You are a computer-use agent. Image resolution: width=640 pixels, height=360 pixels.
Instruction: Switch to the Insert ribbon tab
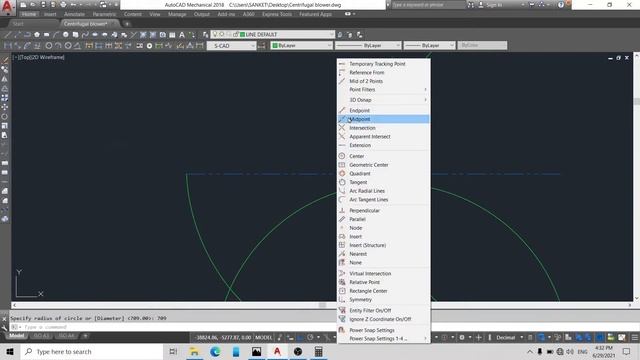click(x=50, y=14)
